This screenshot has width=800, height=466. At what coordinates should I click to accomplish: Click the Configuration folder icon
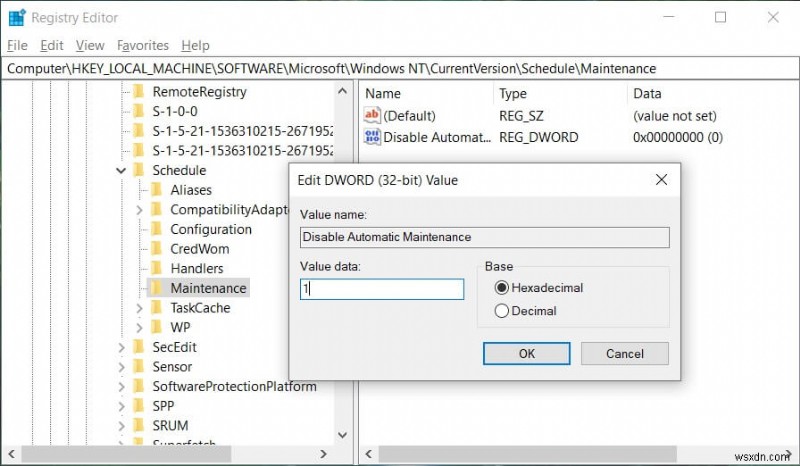coord(156,229)
